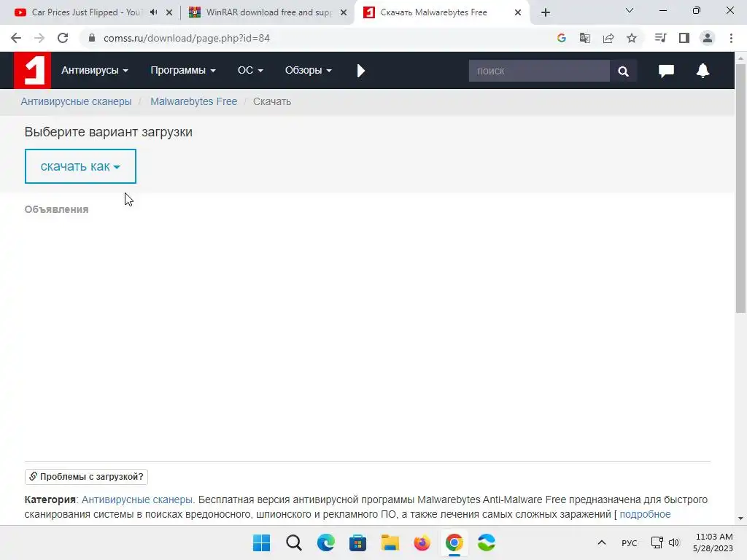Open the Программы dropdown menu
This screenshot has height=560, width=747.
point(183,71)
